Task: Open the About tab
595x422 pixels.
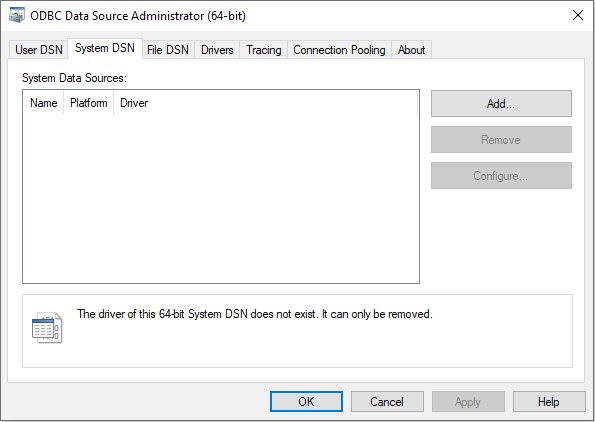Action: (x=411, y=50)
